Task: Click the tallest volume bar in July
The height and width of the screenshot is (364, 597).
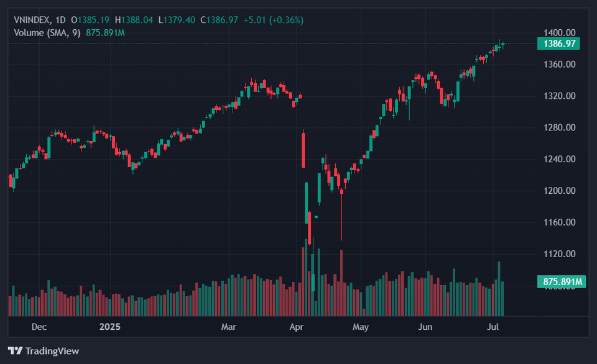Action: pos(499,289)
